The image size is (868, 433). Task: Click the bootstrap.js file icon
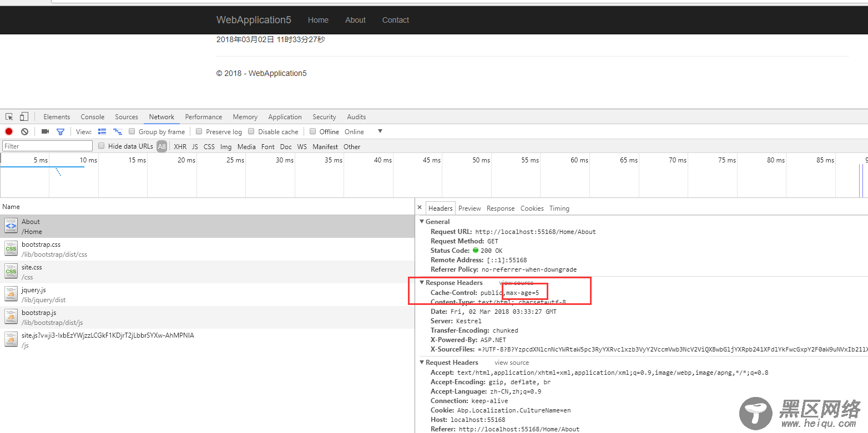(11, 317)
